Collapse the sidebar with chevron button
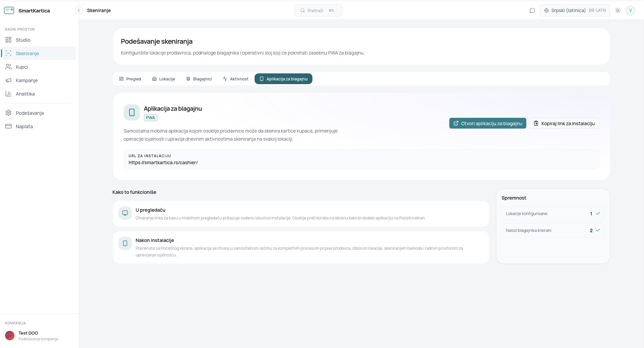Screen dimensions: 644x348 pyautogui.click(x=78, y=10)
